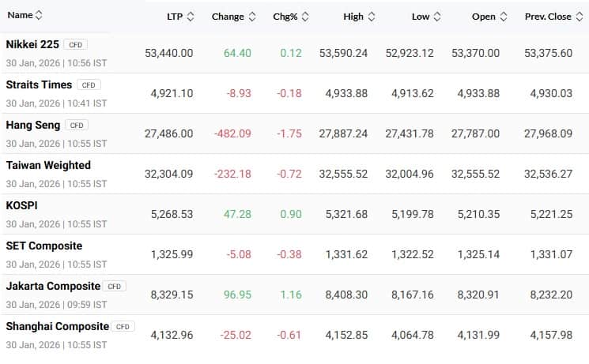Viewport: 589px width, 364px height.
Task: Select Taiwan Weighted low value 32,004.96
Action: [410, 174]
